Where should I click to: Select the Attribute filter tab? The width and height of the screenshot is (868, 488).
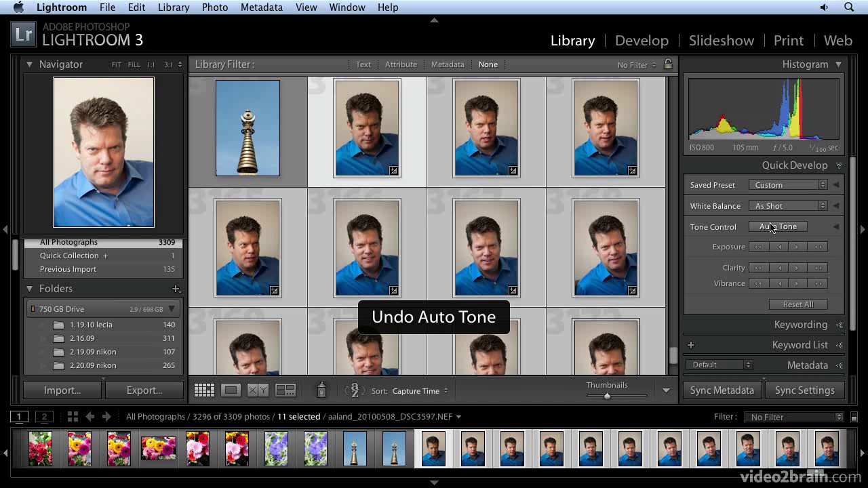click(401, 64)
